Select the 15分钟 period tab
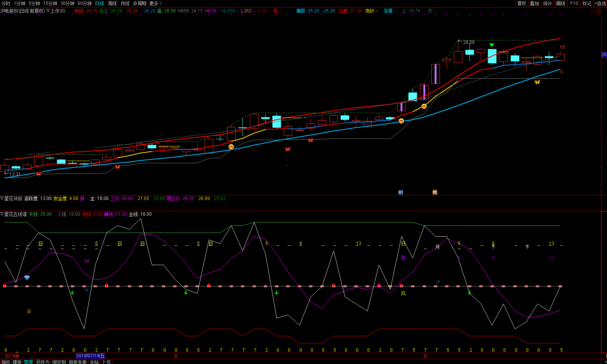The width and height of the screenshot is (607, 364). point(50,3)
